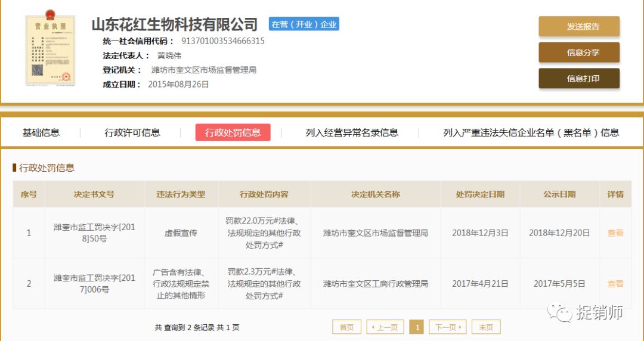Click the 行政处罚信息 section heading
644x341 pixels.
point(47,168)
